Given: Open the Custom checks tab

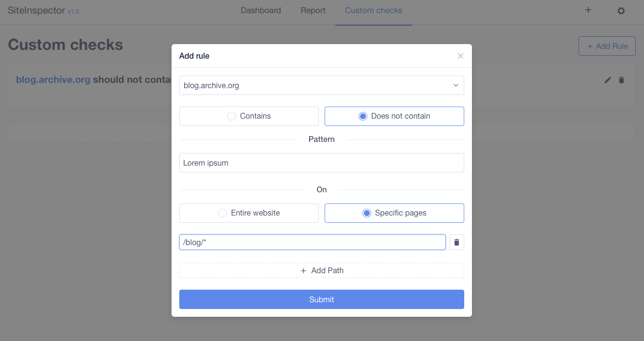Looking at the screenshot, I should (x=373, y=10).
